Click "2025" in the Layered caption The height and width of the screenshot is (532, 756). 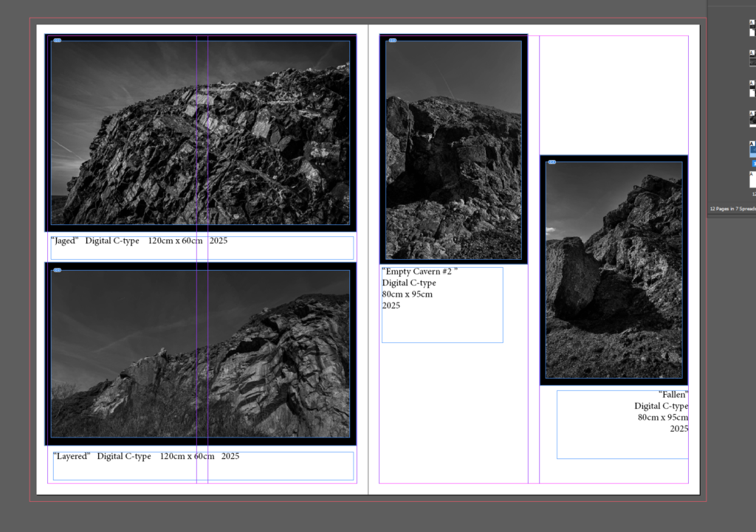(x=230, y=456)
